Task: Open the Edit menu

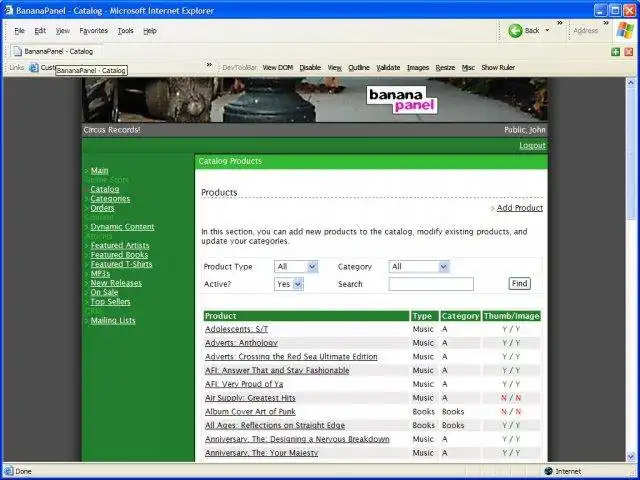Action: (x=40, y=31)
